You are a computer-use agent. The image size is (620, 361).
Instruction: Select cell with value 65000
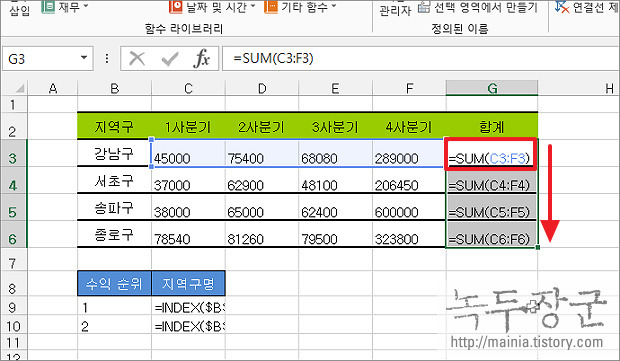pyautogui.click(x=262, y=207)
